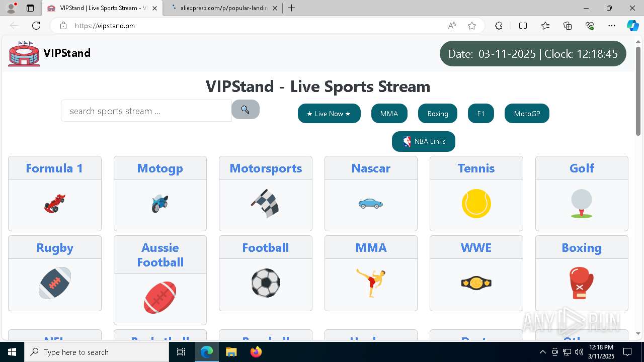The width and height of the screenshot is (644, 362).
Task: Click the Rugby ball icon
Action: pos(55,283)
